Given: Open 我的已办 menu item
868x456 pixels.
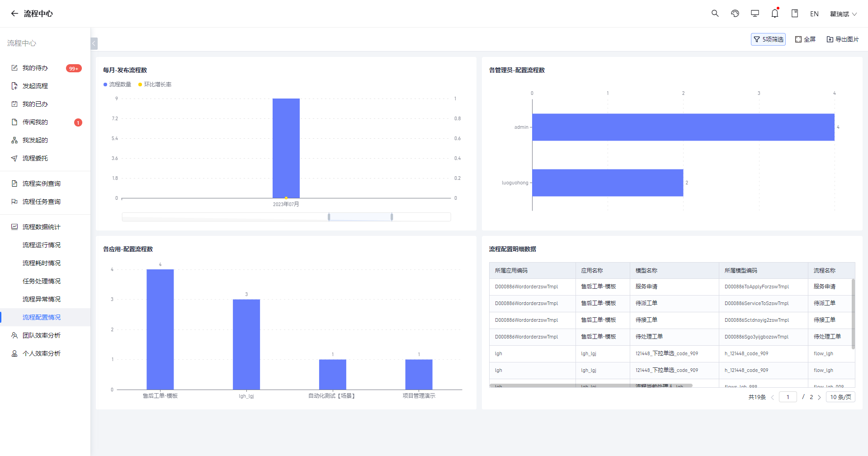Looking at the screenshot, I should [45, 104].
